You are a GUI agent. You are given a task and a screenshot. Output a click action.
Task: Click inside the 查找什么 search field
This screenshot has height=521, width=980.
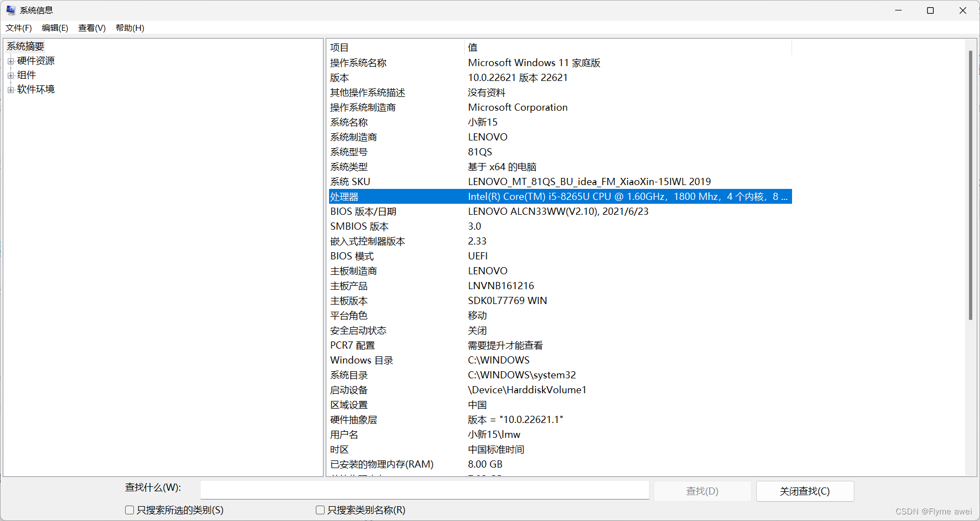(x=424, y=490)
